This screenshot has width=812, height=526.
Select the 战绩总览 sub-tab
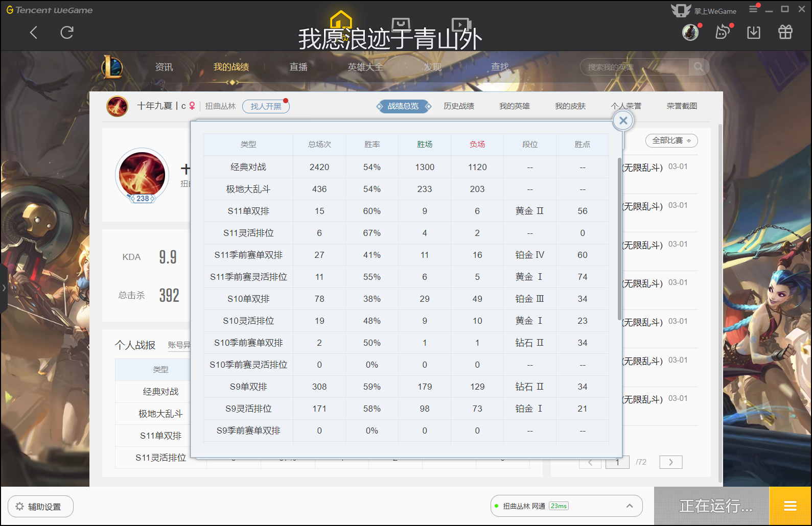pos(403,106)
